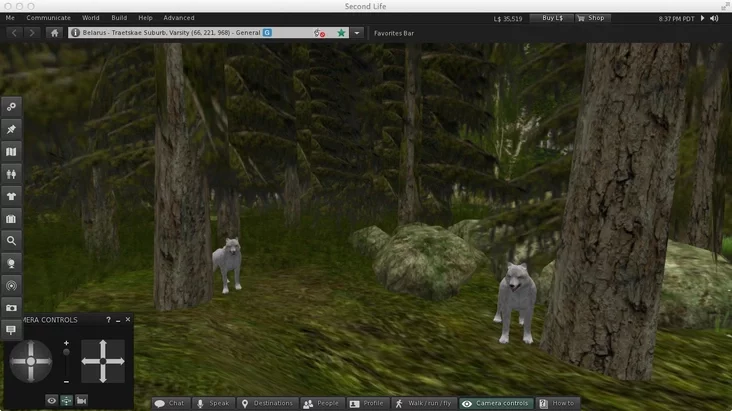
Task: Click the General maturity rating G badge
Action: (267, 33)
